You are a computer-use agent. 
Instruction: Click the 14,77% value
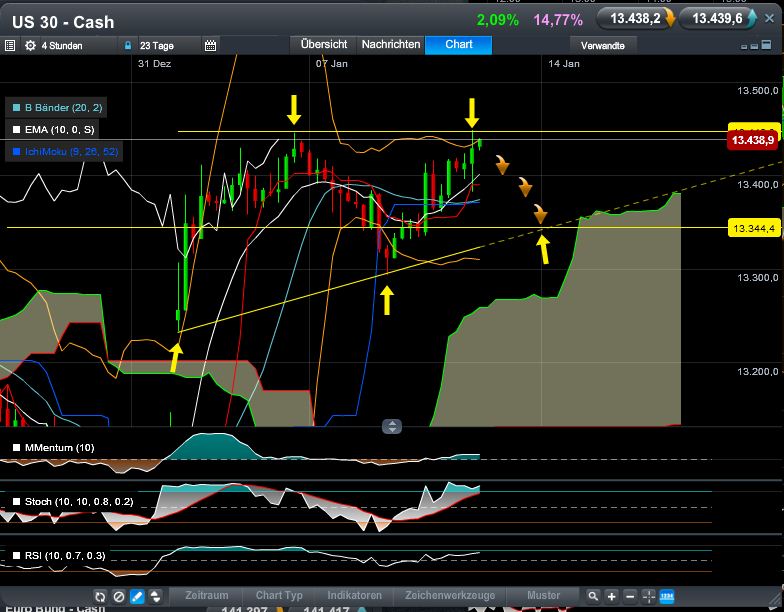[x=558, y=20]
